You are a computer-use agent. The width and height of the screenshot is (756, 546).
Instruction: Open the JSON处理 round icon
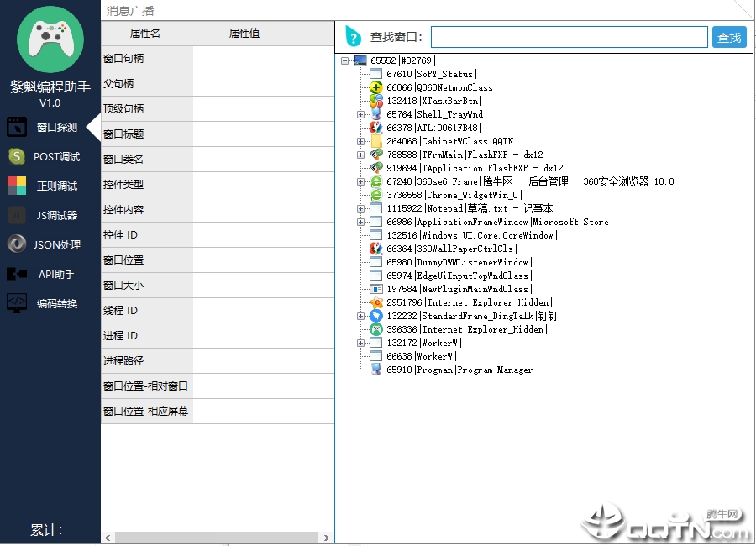point(17,244)
